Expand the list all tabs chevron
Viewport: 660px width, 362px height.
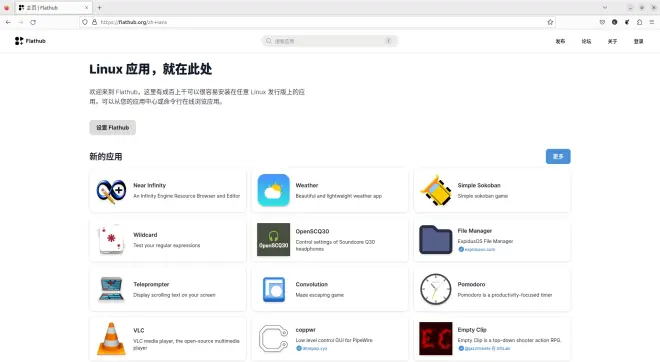pos(605,8)
